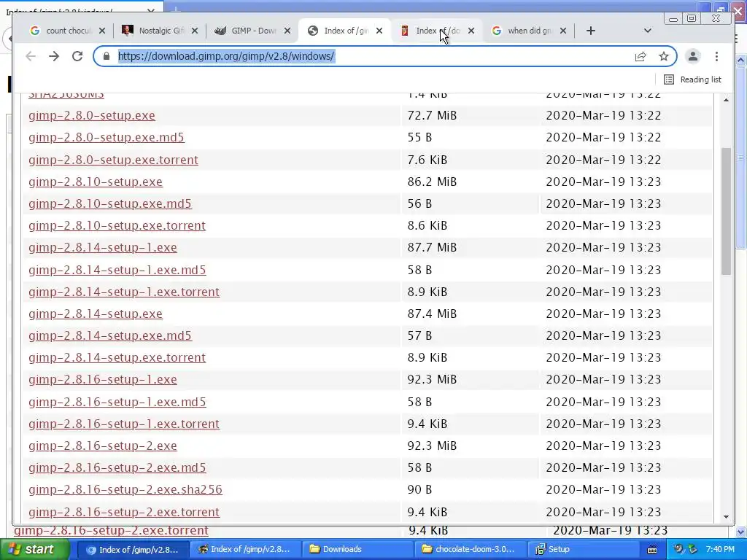The height and width of the screenshot is (560, 747).
Task: Go forward using the browser forward arrow
Action: (54, 56)
